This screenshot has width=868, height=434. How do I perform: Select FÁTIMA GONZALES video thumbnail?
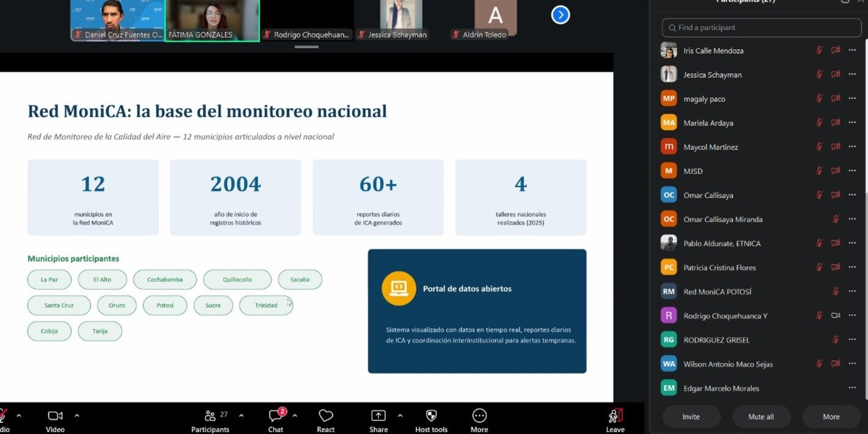pyautogui.click(x=212, y=20)
